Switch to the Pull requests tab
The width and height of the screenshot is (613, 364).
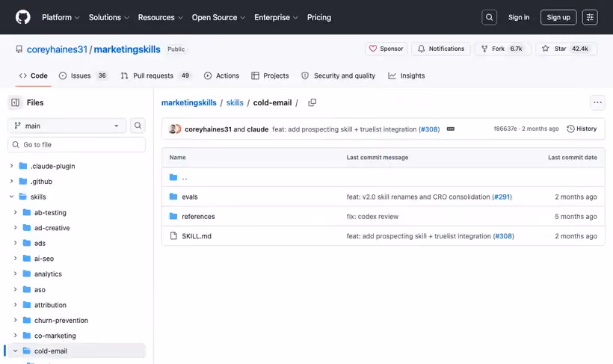coord(156,75)
